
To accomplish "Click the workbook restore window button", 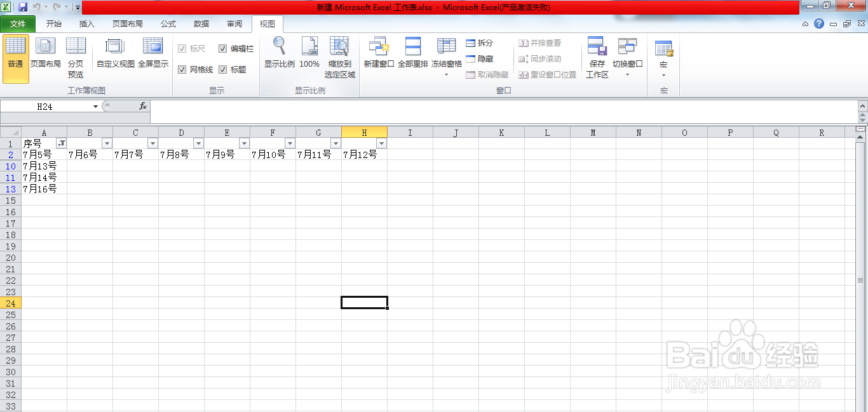I will click(846, 23).
